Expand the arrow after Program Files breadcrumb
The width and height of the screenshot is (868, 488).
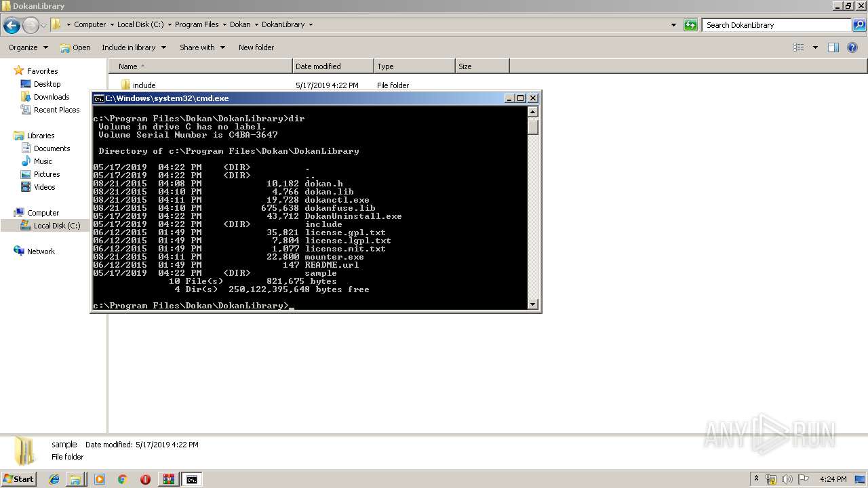[x=224, y=24]
